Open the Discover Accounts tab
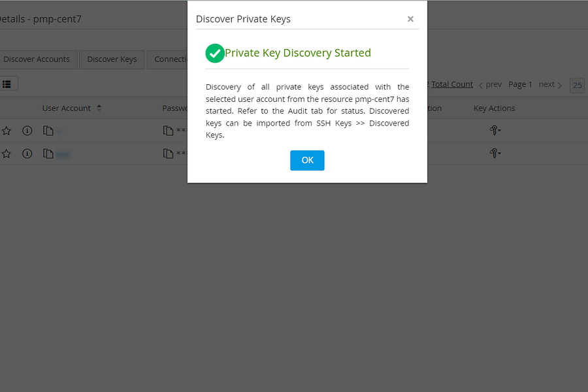This screenshot has height=392, width=588. coord(37,59)
